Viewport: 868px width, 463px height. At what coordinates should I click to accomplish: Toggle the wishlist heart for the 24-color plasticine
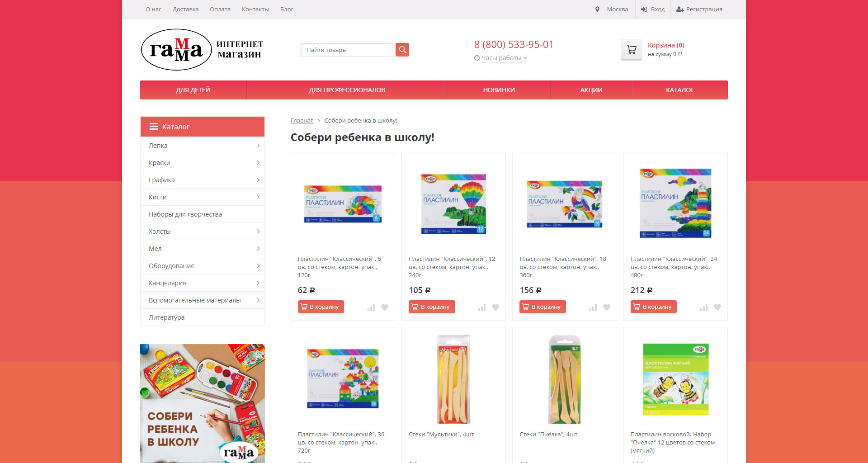(717, 307)
